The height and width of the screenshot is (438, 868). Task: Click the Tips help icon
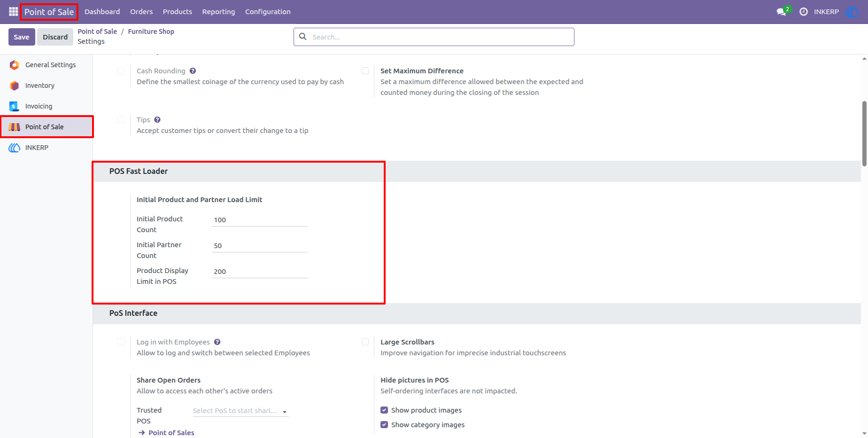pos(157,120)
